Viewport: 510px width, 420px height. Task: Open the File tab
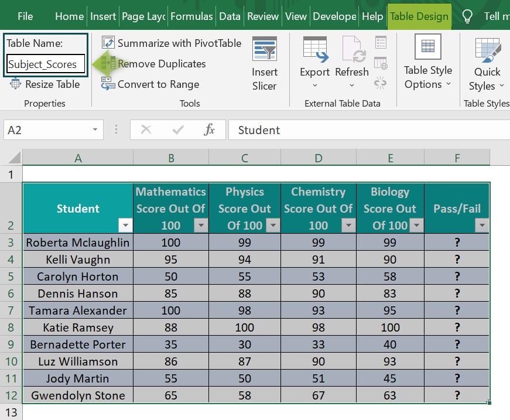(x=25, y=16)
